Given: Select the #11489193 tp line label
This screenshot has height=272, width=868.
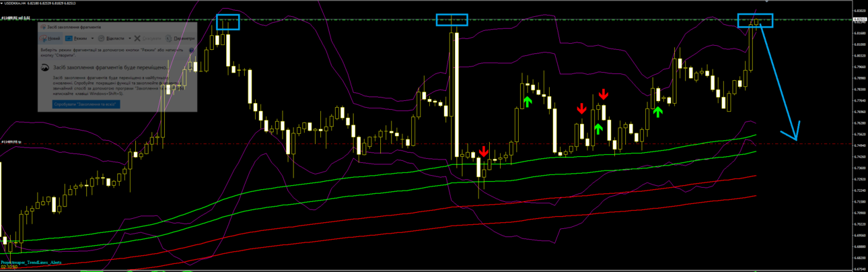Looking at the screenshot, I should [11, 142].
